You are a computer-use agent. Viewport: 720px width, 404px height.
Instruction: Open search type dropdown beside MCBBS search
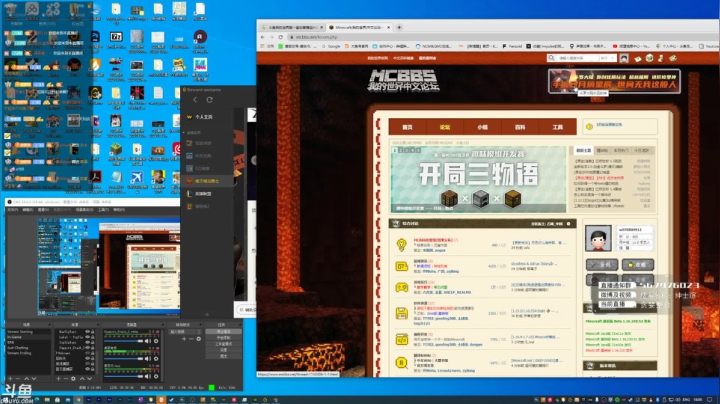point(607,58)
